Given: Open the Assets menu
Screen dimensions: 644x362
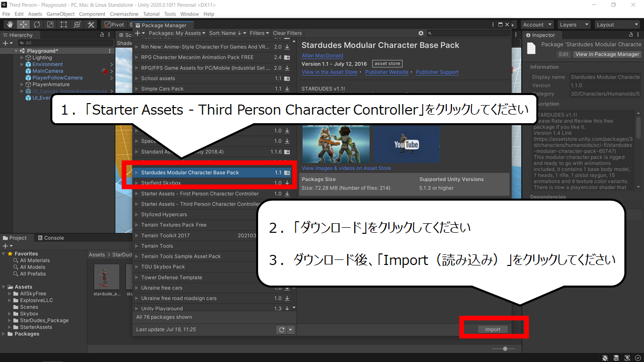Looking at the screenshot, I should 35,14.
